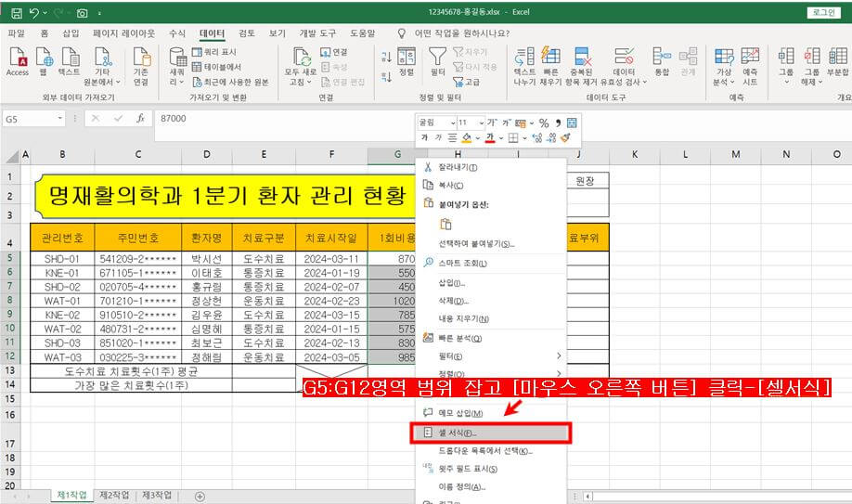Choose 메모 삽입 in context menu
Image resolution: width=852 pixels, height=504 pixels.
click(x=492, y=413)
